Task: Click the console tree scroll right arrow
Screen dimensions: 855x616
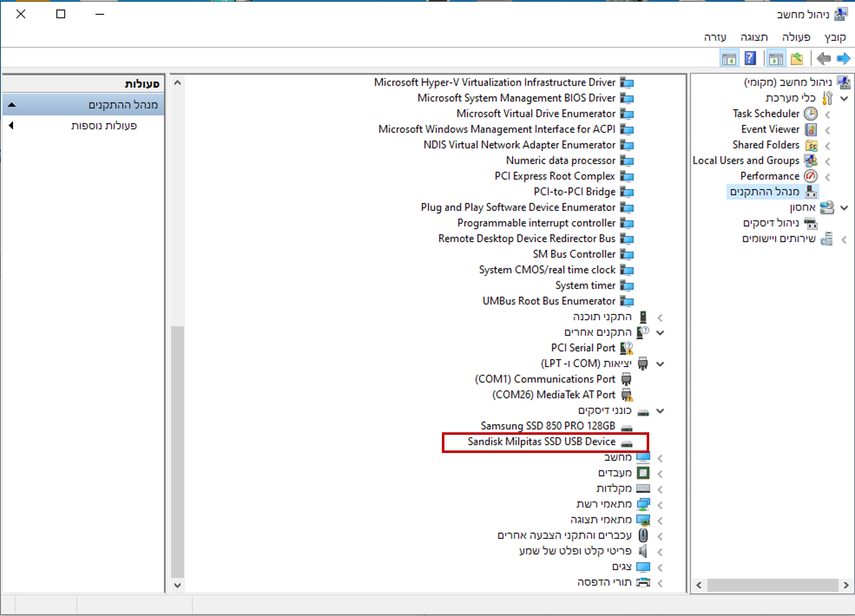Action: coord(846,585)
